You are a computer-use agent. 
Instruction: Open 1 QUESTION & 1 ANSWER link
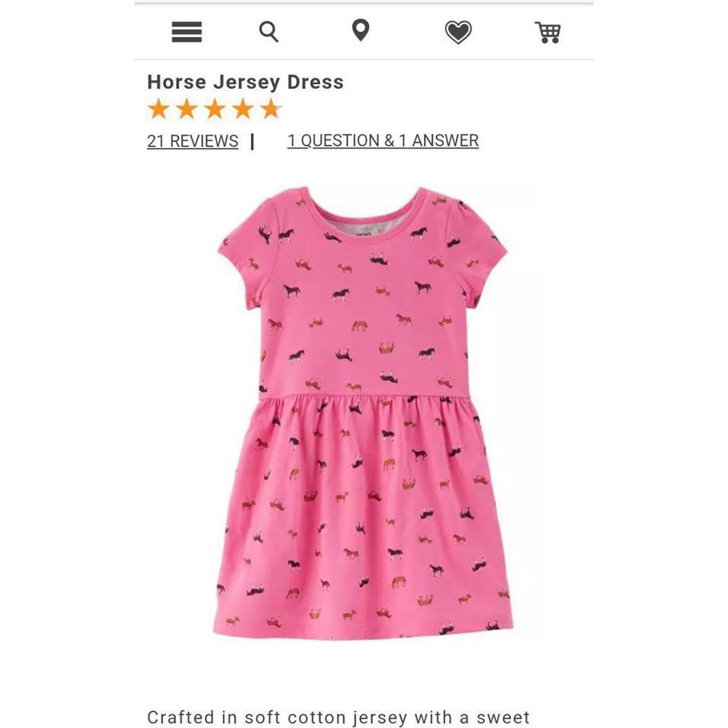tap(383, 141)
